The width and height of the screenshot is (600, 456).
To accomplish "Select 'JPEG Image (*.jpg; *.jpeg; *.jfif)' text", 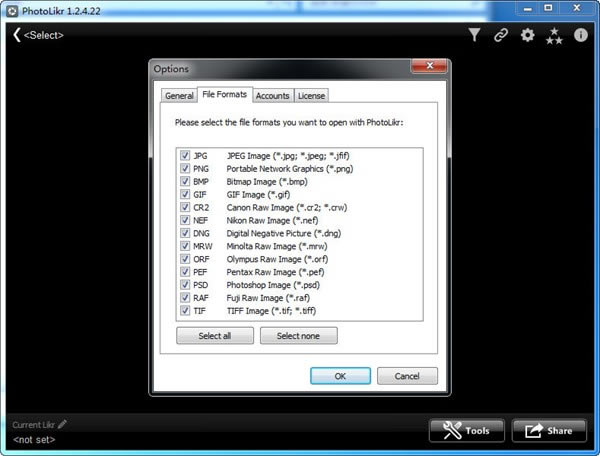I will [x=288, y=156].
